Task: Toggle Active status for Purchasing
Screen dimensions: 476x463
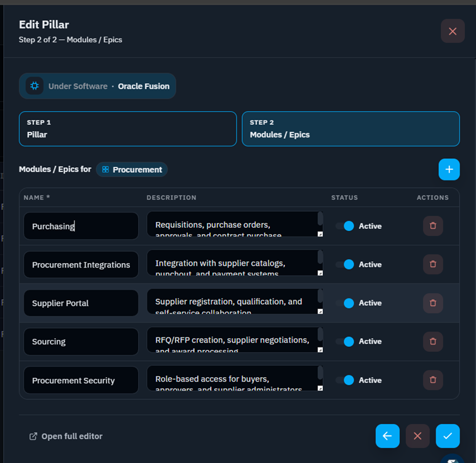Action: 345,226
